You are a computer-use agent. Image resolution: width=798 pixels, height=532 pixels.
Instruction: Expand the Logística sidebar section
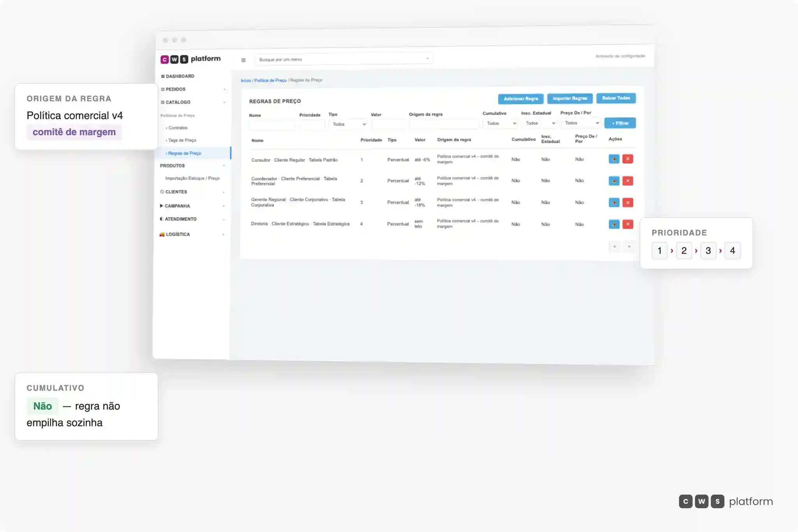click(192, 234)
